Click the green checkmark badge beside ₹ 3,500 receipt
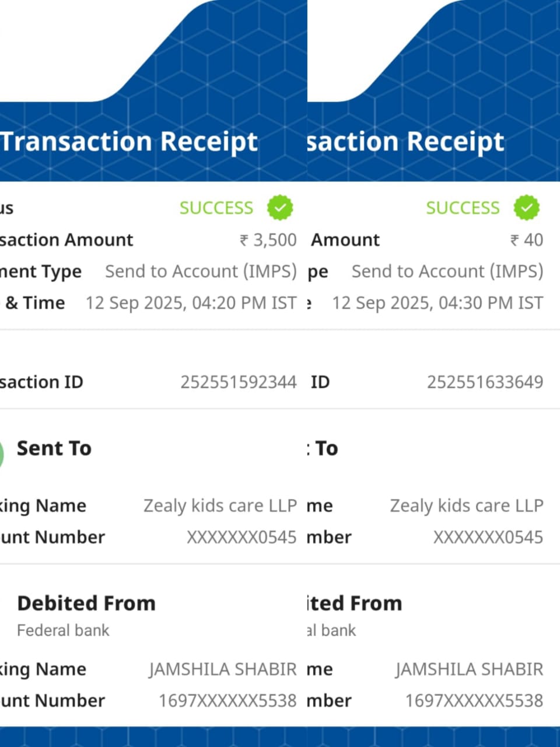560x747 pixels. pyautogui.click(x=280, y=208)
